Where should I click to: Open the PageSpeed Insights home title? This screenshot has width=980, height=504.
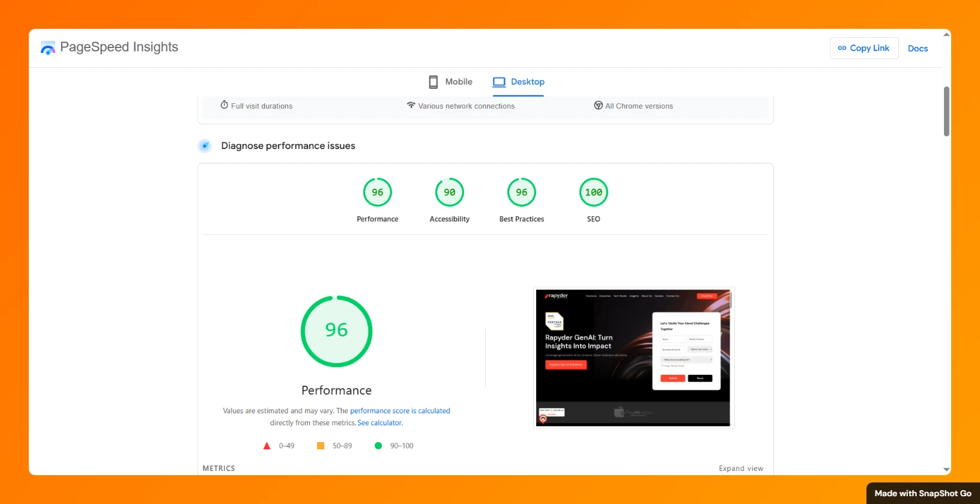[119, 47]
